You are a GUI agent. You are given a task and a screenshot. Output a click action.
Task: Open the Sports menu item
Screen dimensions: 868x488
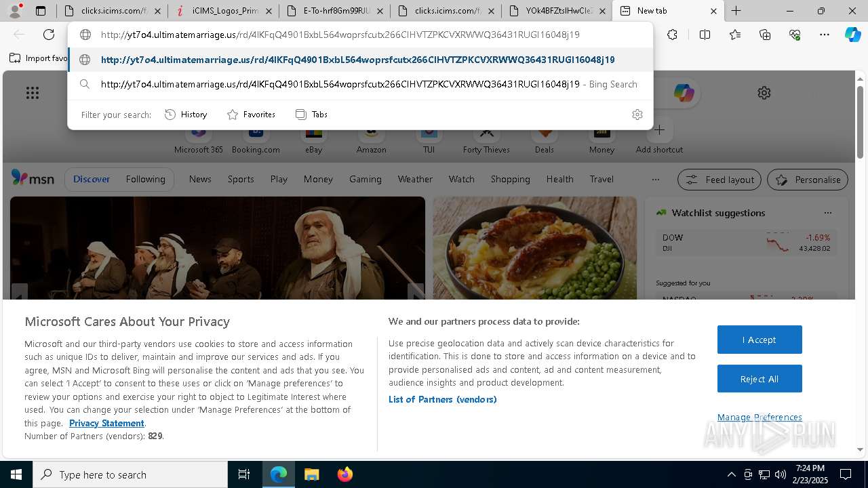point(241,179)
